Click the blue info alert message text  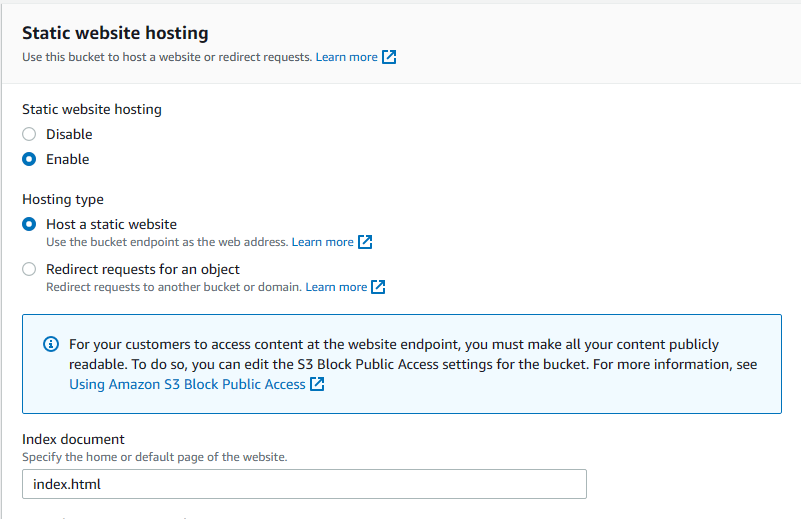(x=400, y=354)
